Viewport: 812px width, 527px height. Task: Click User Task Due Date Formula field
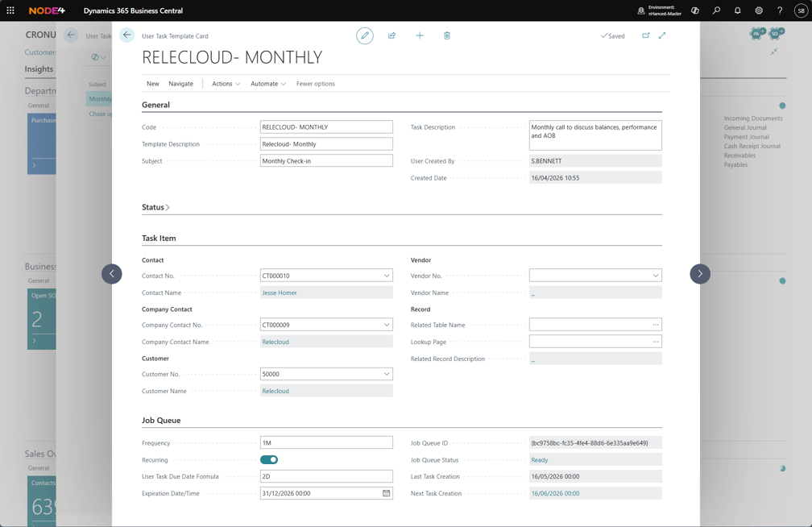326,476
